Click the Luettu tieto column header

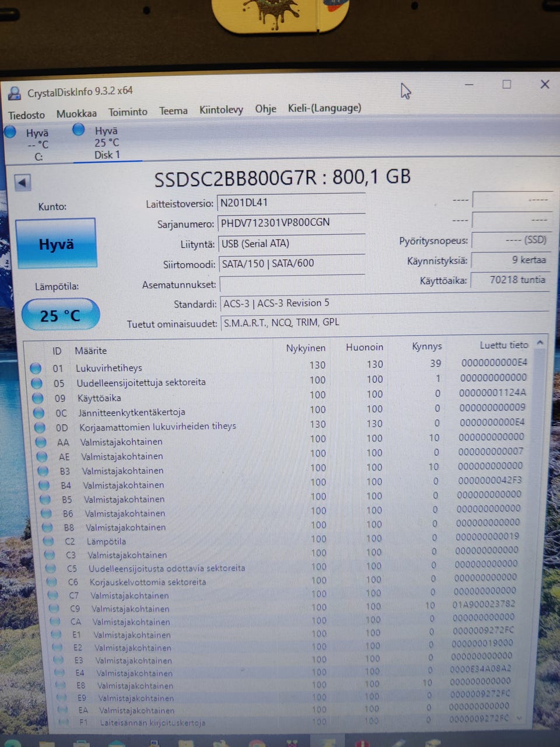point(504,345)
